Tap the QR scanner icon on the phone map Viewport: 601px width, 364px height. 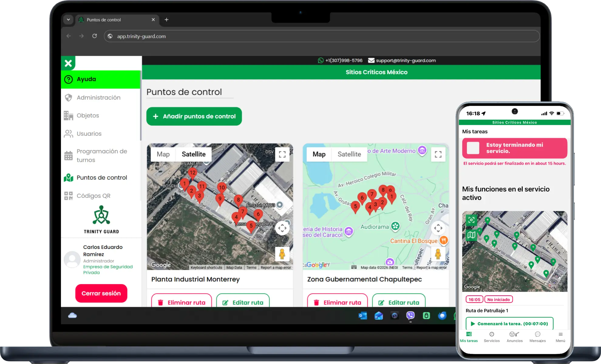pyautogui.click(x=471, y=220)
